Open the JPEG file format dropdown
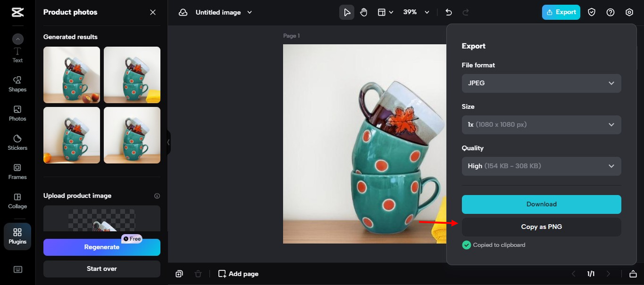 tap(541, 83)
